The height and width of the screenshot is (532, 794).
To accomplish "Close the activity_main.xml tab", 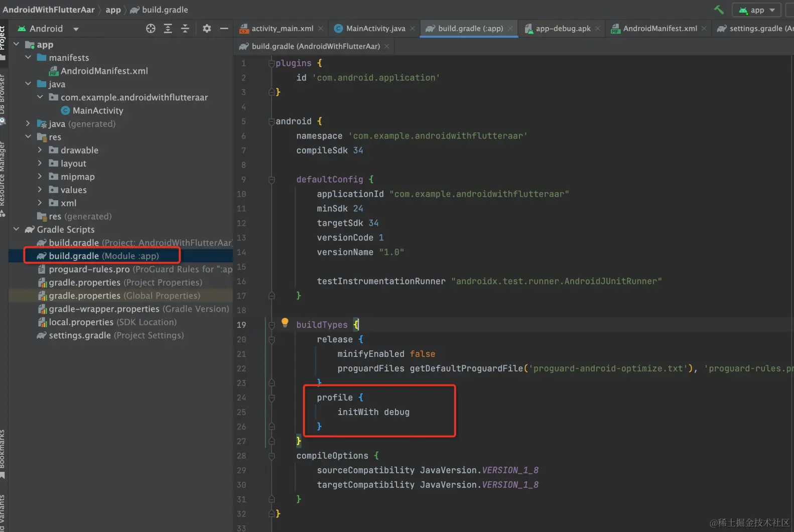I will point(321,29).
